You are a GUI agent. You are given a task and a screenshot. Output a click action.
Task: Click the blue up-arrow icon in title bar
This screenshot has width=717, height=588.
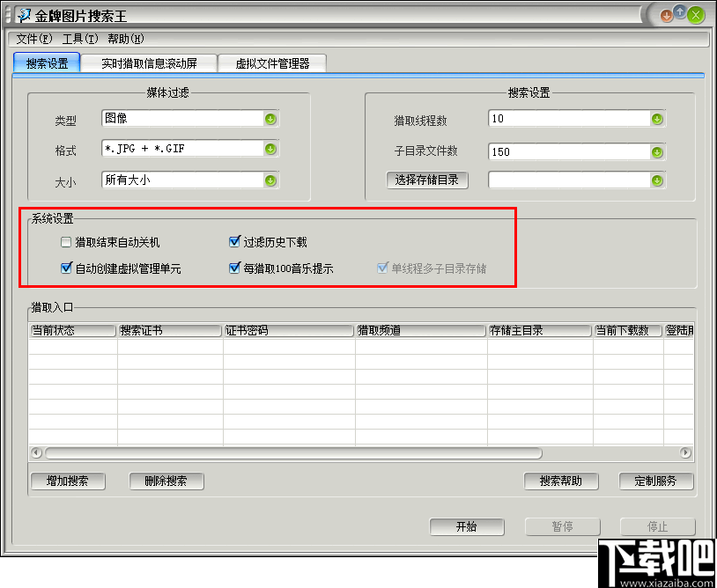click(681, 13)
